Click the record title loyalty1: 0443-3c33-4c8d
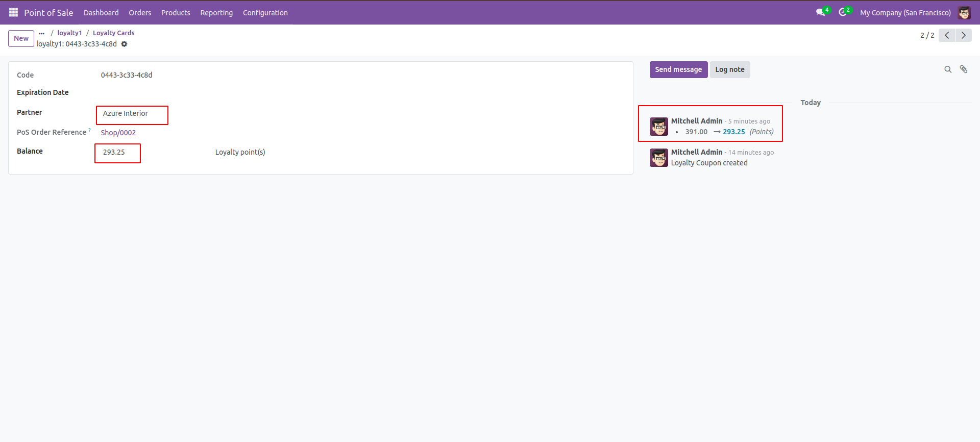The image size is (980, 442). (x=77, y=44)
